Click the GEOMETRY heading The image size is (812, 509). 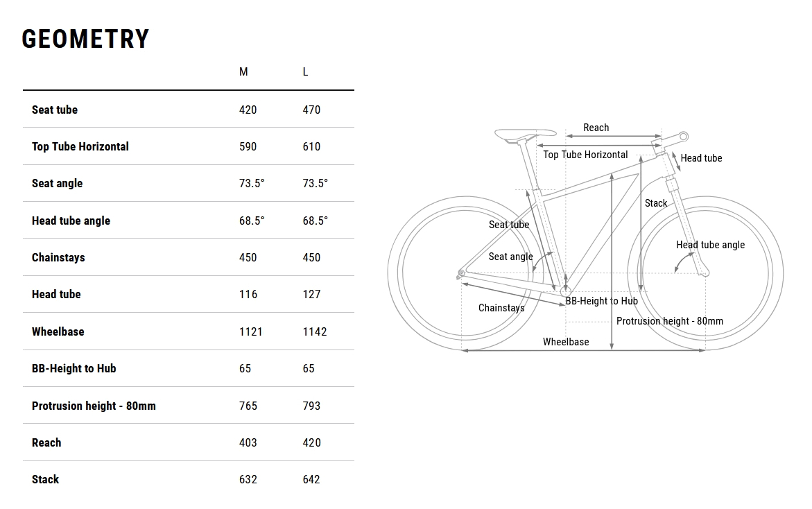tap(85, 40)
